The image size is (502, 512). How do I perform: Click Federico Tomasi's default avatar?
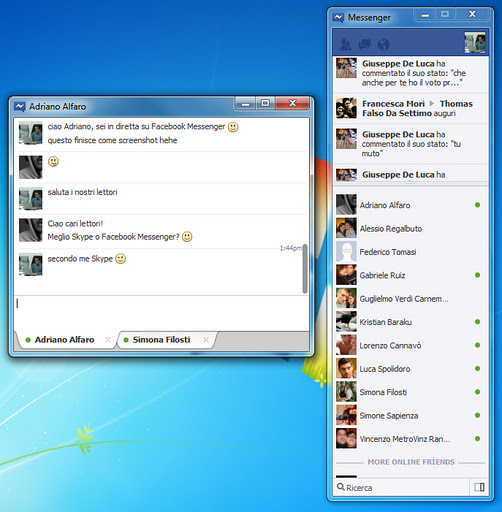(346, 252)
